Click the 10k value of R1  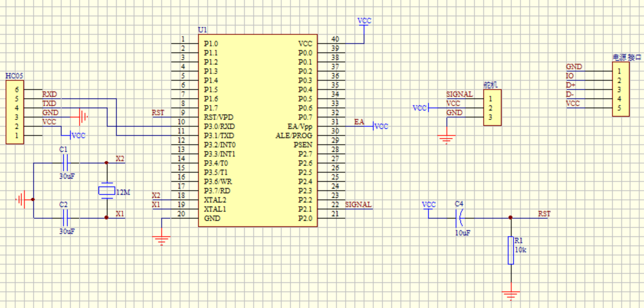coord(520,250)
